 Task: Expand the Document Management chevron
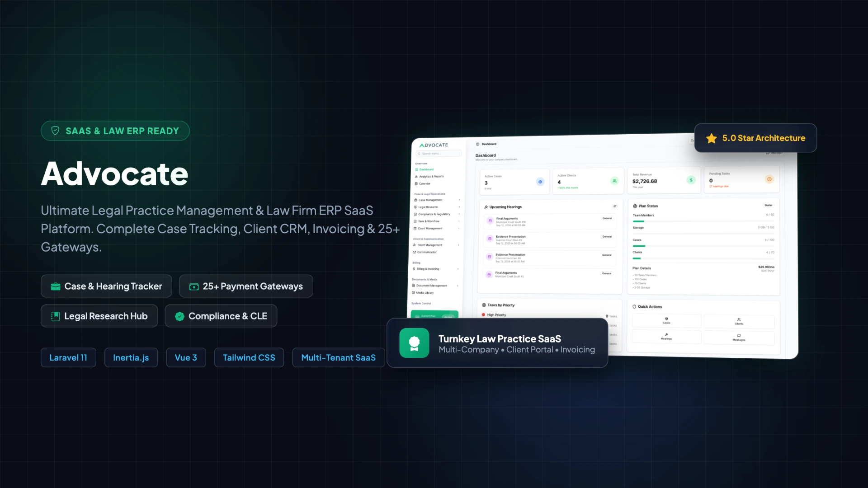458,286
